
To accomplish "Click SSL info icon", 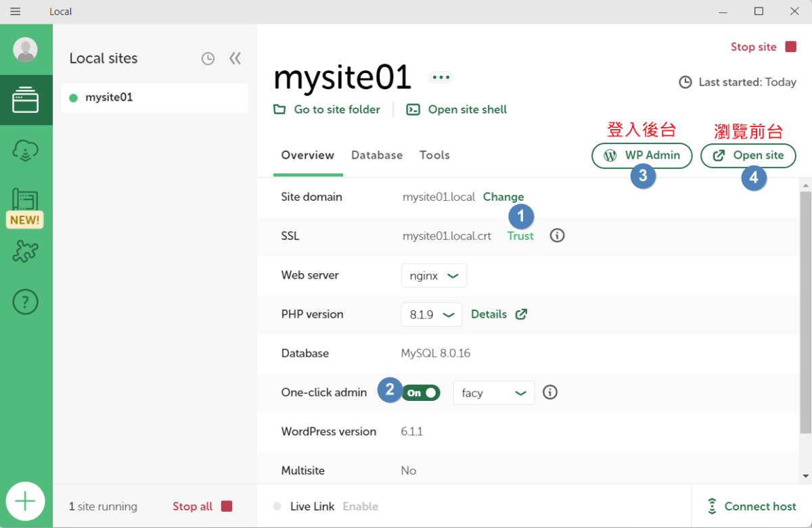I will point(557,236).
